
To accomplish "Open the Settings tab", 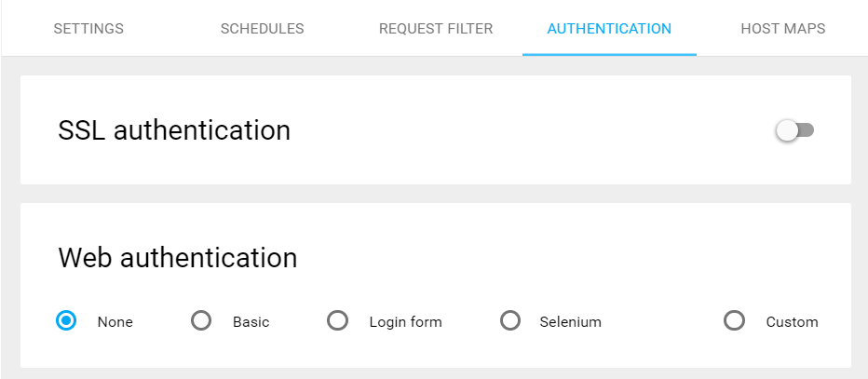I will 88,29.
